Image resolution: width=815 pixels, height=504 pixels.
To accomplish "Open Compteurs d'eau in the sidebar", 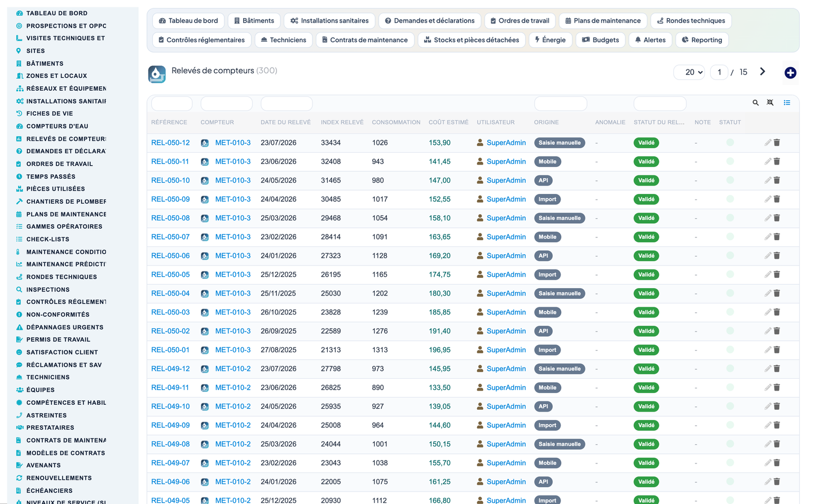I will tap(57, 126).
